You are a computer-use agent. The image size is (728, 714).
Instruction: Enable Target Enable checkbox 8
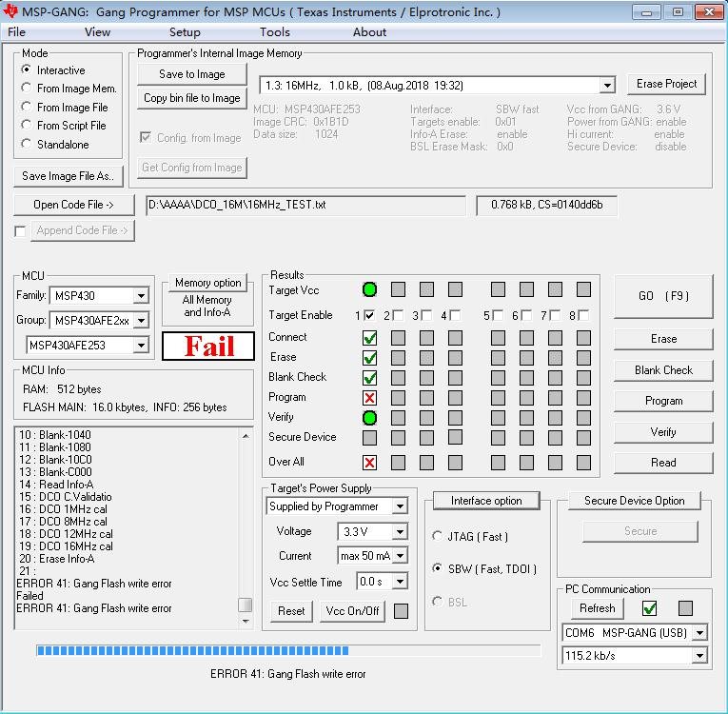click(x=583, y=315)
